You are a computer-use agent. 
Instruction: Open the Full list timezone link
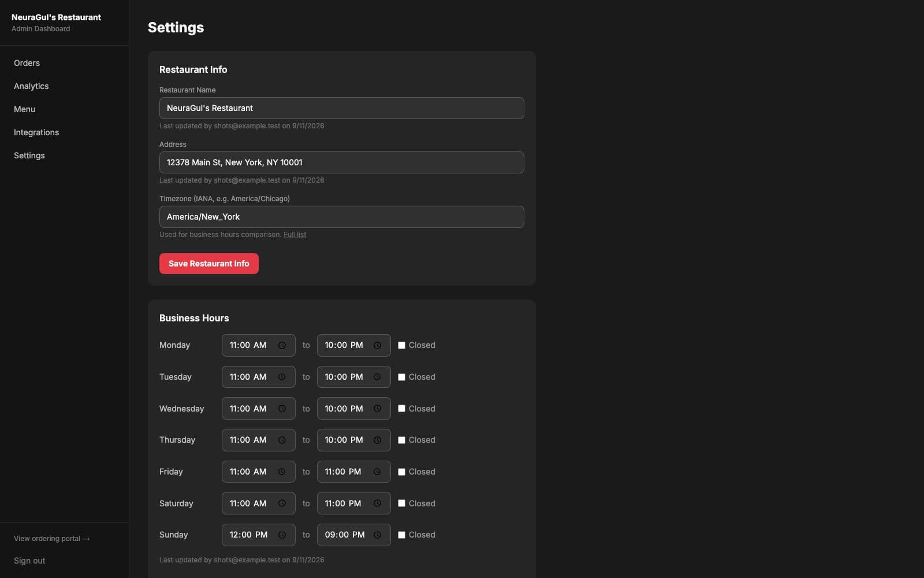(x=295, y=235)
